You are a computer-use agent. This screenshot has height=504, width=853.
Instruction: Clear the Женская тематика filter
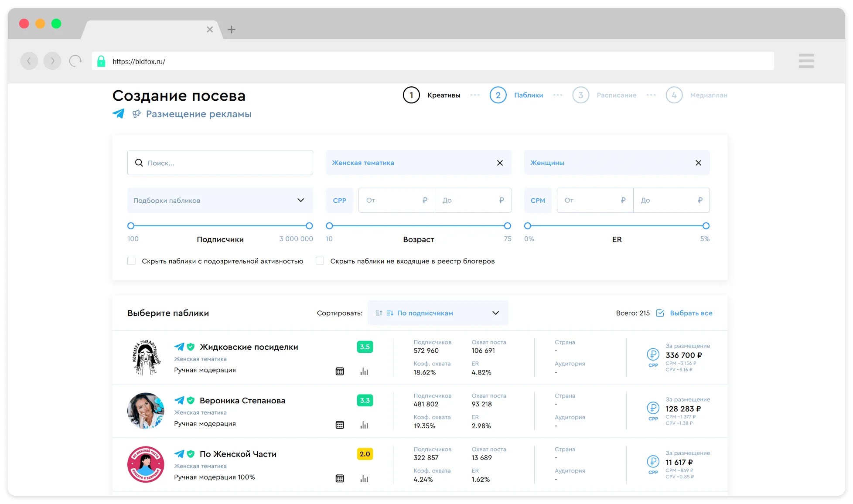coord(500,163)
